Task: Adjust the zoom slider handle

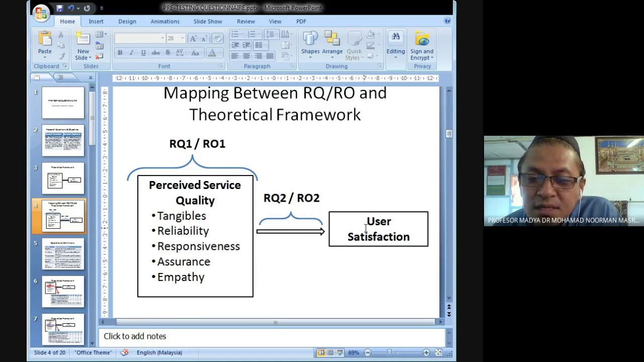Action: [x=389, y=353]
